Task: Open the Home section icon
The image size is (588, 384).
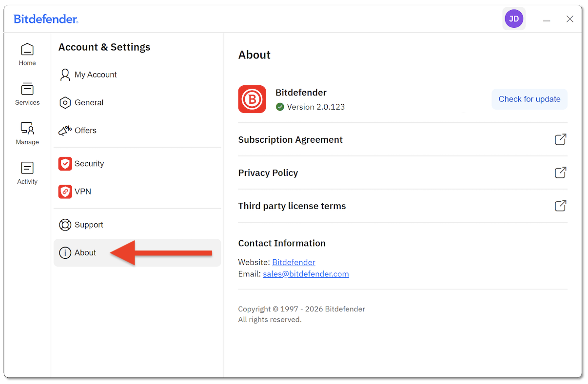Action: pyautogui.click(x=27, y=49)
